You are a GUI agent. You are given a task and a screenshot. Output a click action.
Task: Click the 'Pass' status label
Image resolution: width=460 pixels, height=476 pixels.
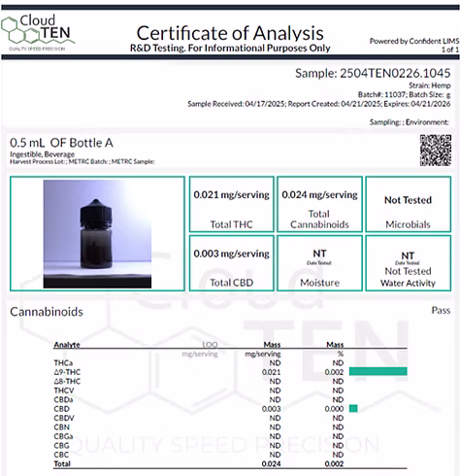[x=441, y=310]
